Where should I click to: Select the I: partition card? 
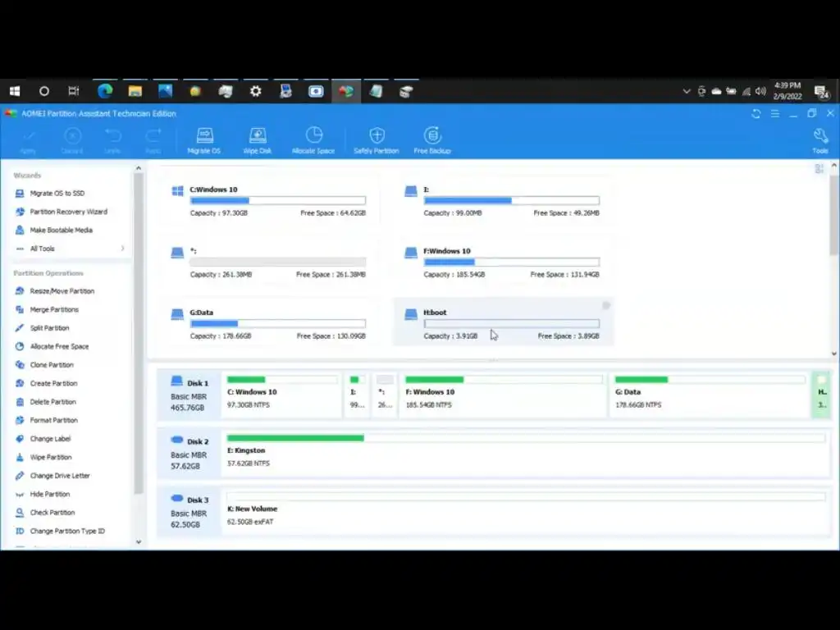502,201
